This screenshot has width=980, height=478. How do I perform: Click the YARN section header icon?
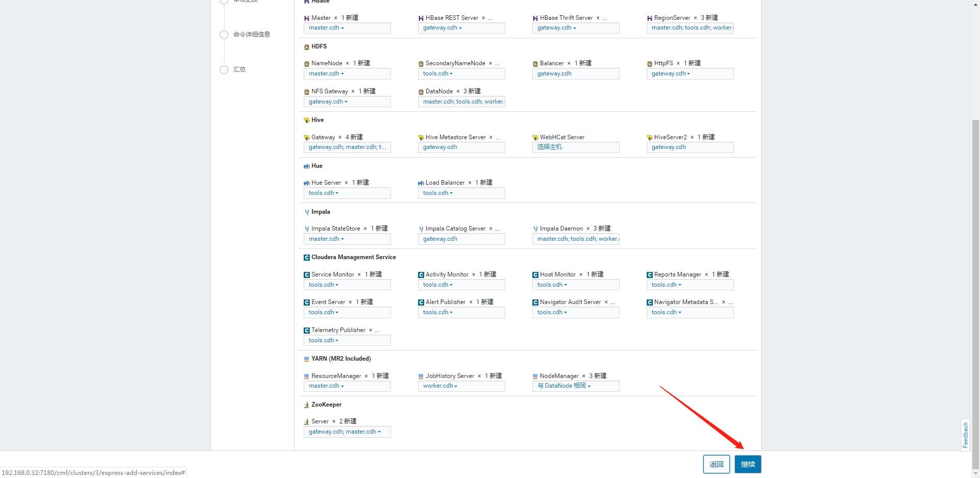click(x=307, y=359)
